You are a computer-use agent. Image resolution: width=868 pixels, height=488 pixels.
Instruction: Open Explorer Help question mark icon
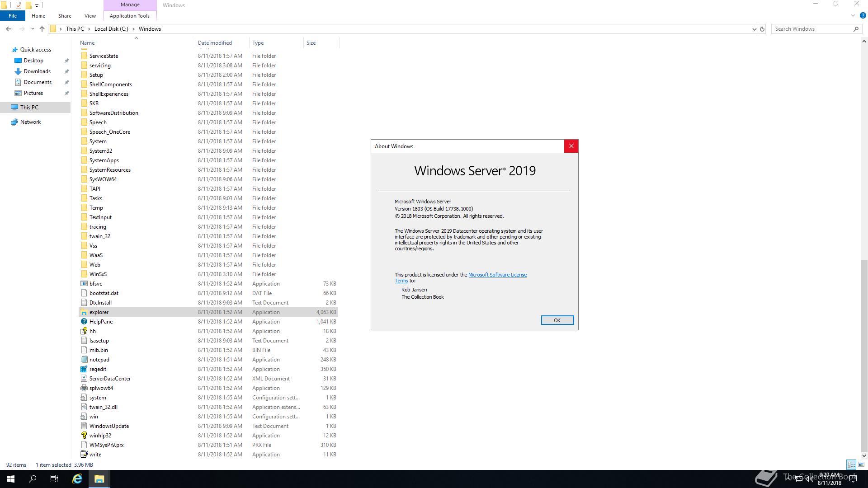[863, 16]
